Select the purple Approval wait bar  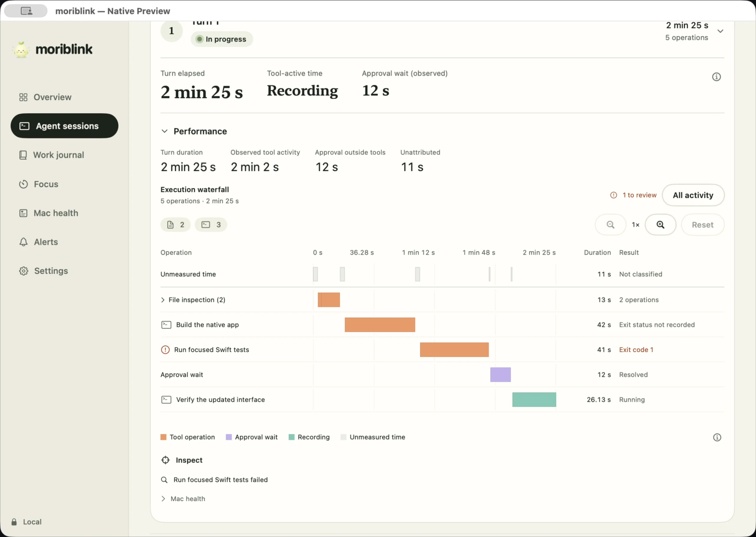click(x=500, y=375)
